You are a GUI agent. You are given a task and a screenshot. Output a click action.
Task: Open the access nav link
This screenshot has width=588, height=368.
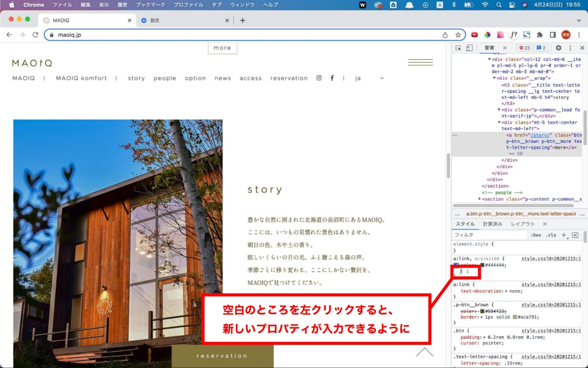pos(251,78)
